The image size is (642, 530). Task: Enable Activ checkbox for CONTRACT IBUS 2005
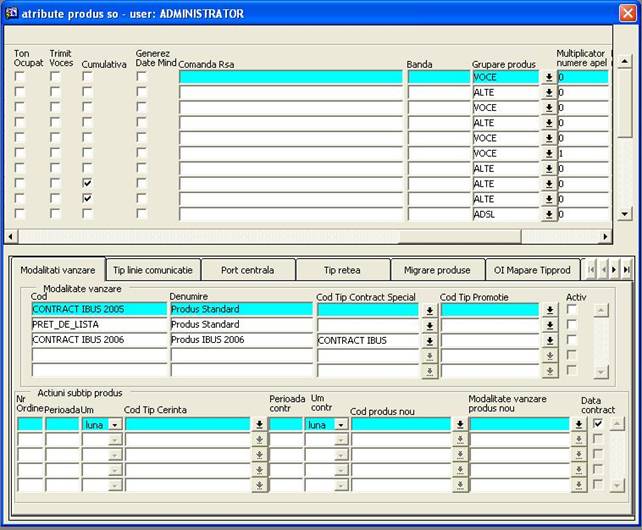(x=572, y=310)
